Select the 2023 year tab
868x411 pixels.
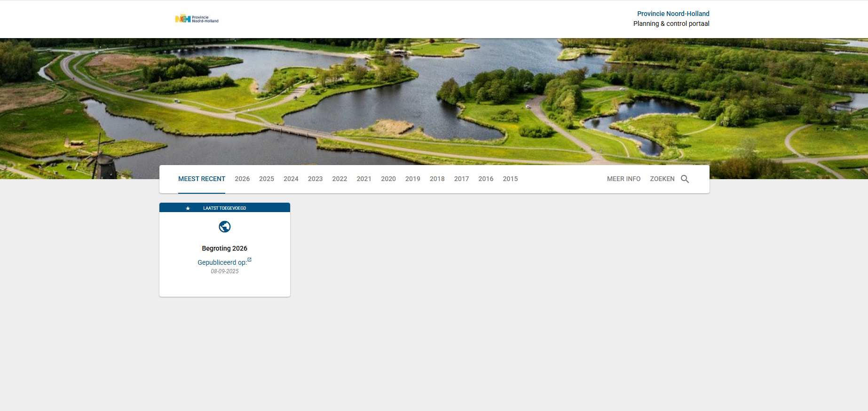(315, 179)
